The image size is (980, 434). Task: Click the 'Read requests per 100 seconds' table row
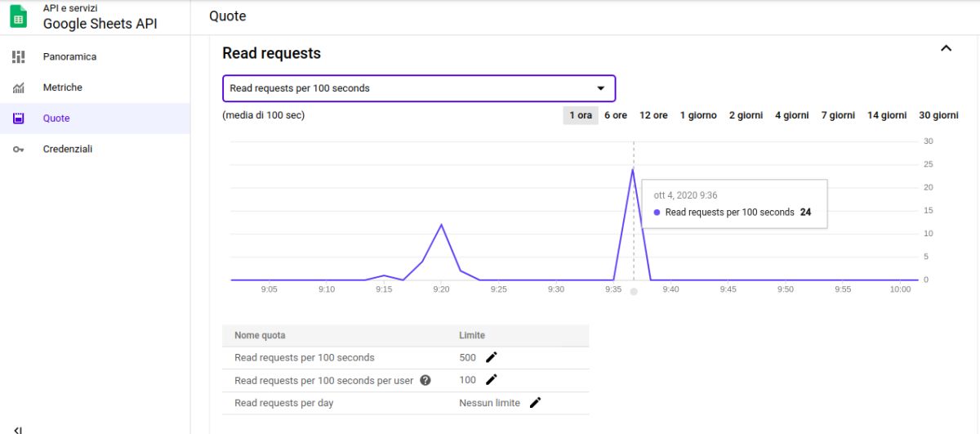pos(406,357)
